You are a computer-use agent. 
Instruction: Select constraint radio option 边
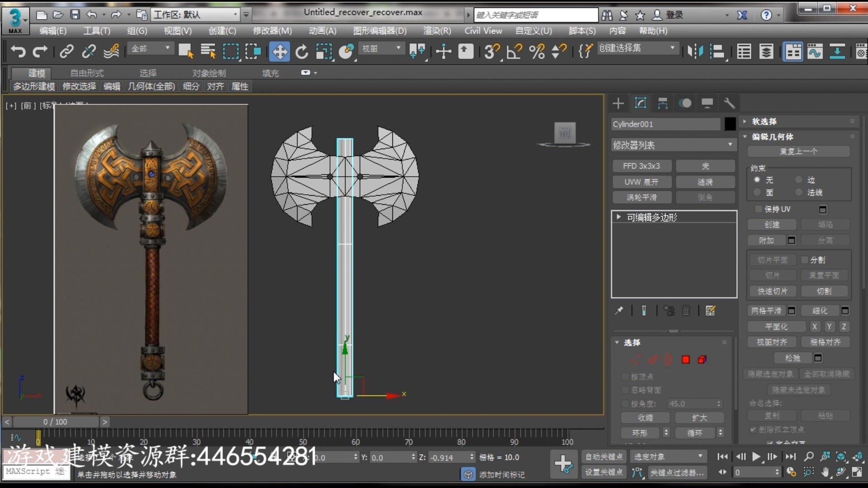798,179
